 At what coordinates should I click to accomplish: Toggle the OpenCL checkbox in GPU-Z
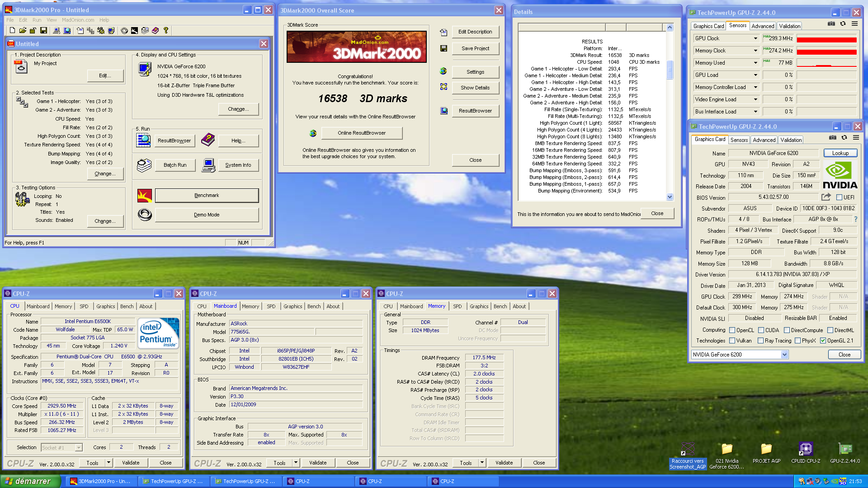tap(732, 330)
